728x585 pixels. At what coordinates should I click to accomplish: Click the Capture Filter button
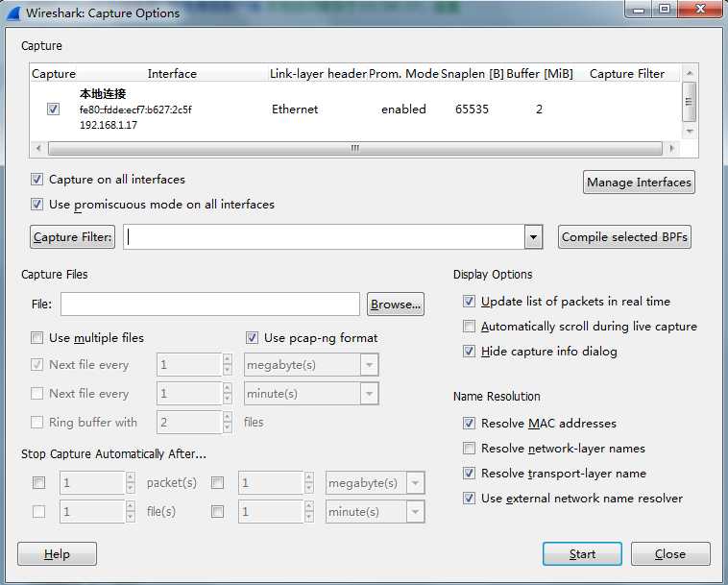coord(72,237)
